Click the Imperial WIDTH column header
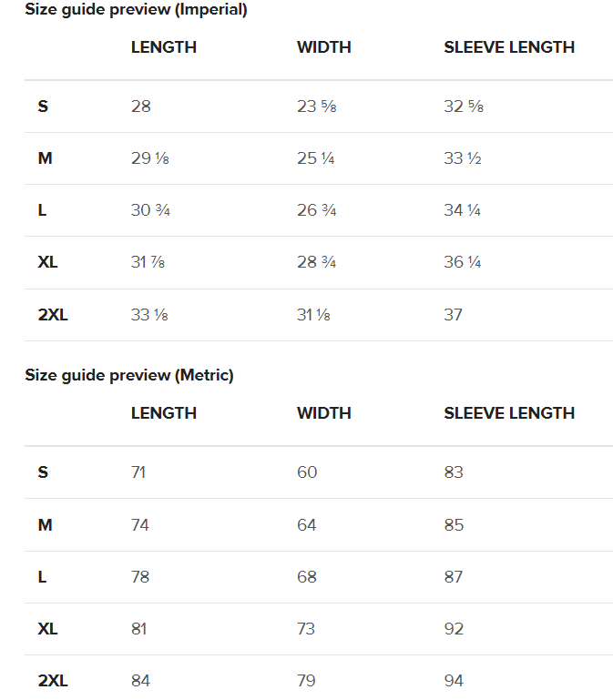Viewport: 613px width, 700px height. [324, 47]
